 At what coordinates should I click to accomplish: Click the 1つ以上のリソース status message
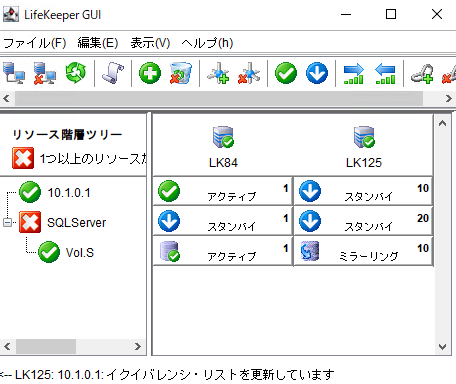click(x=93, y=158)
